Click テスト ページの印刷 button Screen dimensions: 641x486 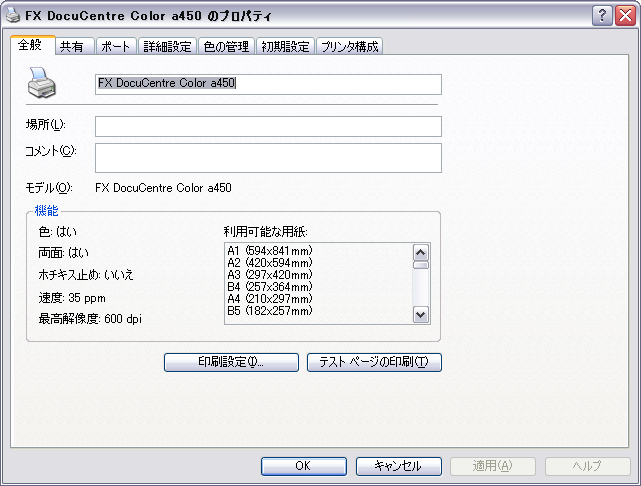374,362
